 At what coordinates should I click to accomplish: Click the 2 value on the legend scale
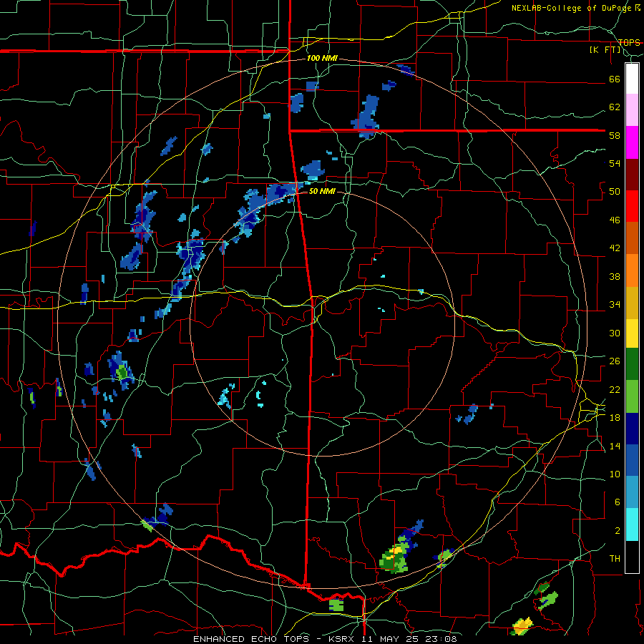(x=617, y=531)
